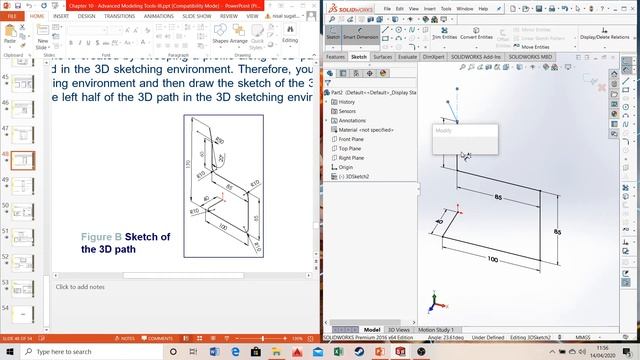640x360 pixels.
Task: Open the SolidWorks Features tab
Action: (x=335, y=57)
